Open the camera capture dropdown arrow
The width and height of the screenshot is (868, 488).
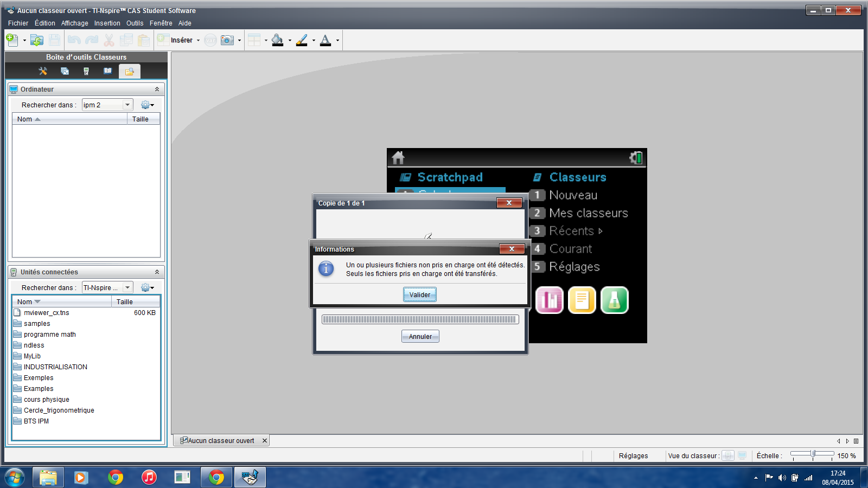pos(239,40)
